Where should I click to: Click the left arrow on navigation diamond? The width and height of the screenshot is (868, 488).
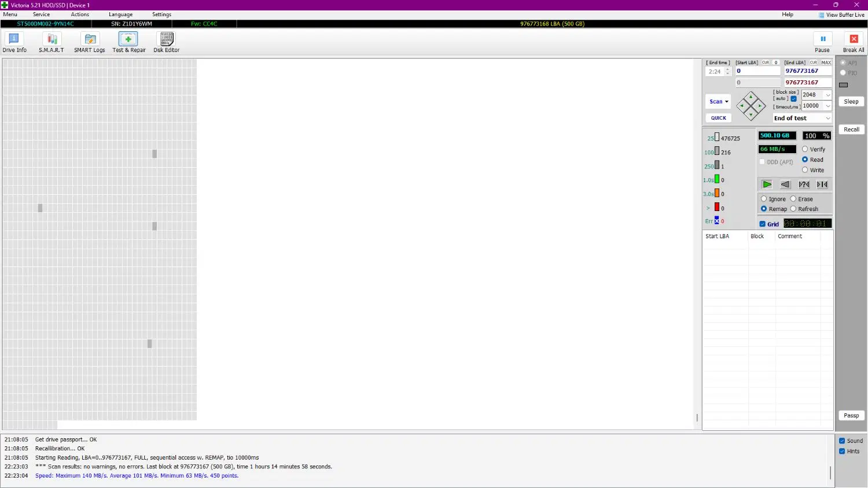(x=742, y=106)
